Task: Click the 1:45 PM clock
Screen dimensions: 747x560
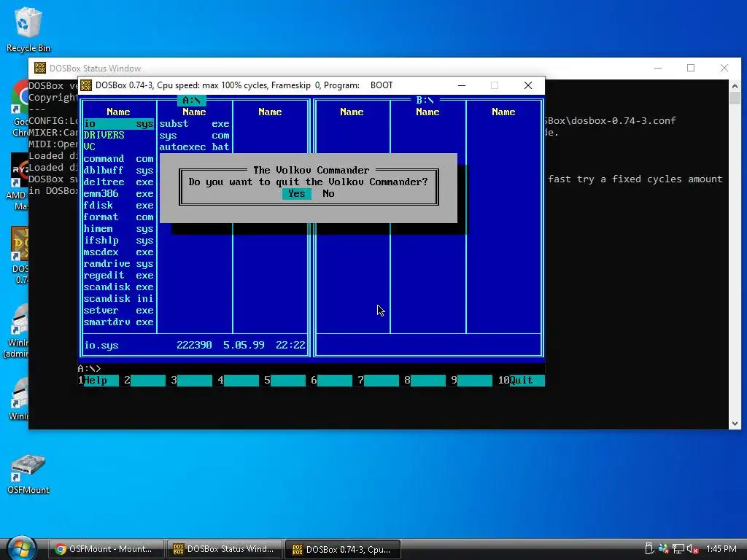Action: click(721, 549)
